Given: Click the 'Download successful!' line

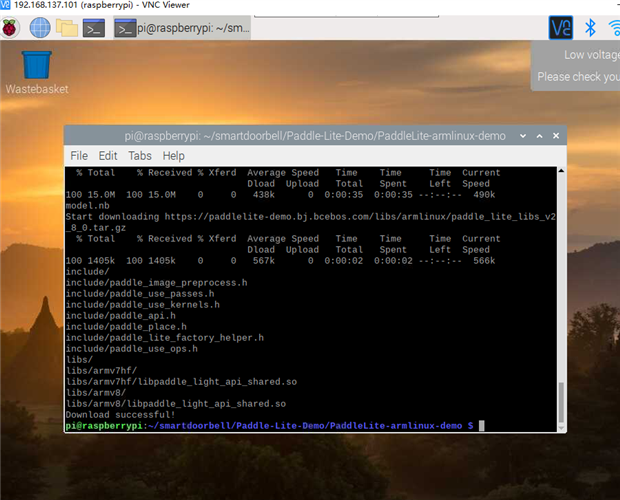Looking at the screenshot, I should point(120,415).
